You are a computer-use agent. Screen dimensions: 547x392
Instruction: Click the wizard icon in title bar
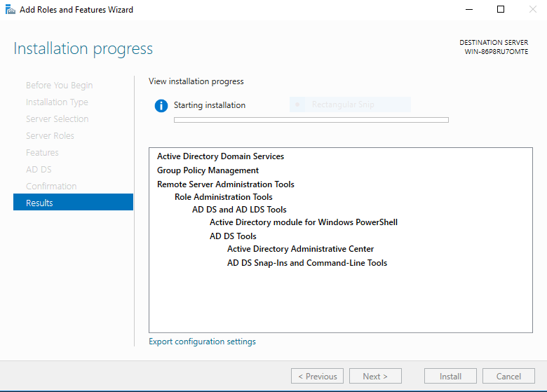[9, 10]
